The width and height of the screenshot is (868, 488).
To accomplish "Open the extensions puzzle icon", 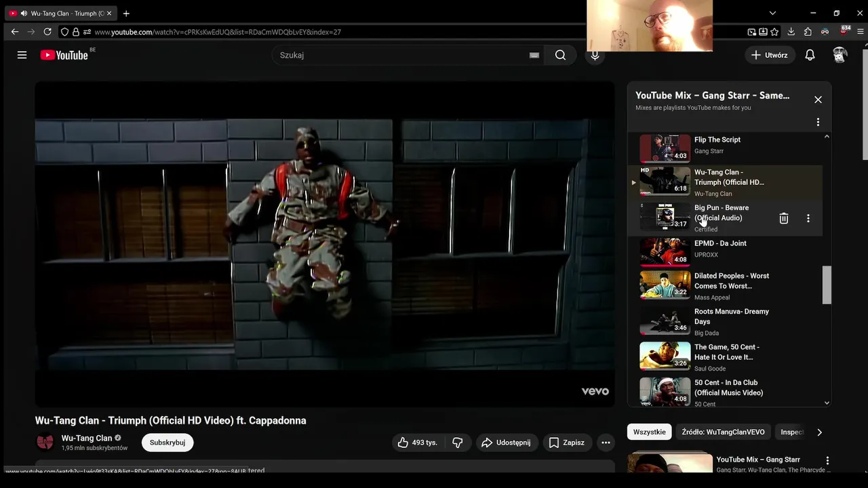I will [808, 32].
